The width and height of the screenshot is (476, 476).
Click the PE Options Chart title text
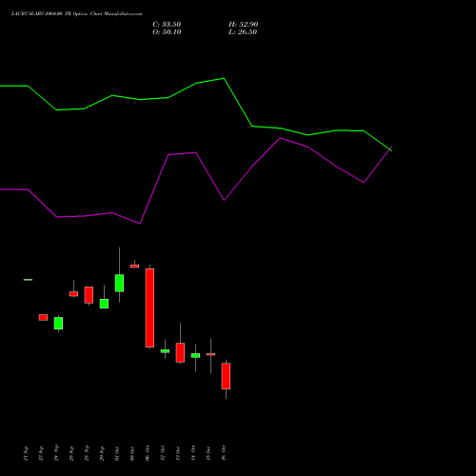click(76, 13)
